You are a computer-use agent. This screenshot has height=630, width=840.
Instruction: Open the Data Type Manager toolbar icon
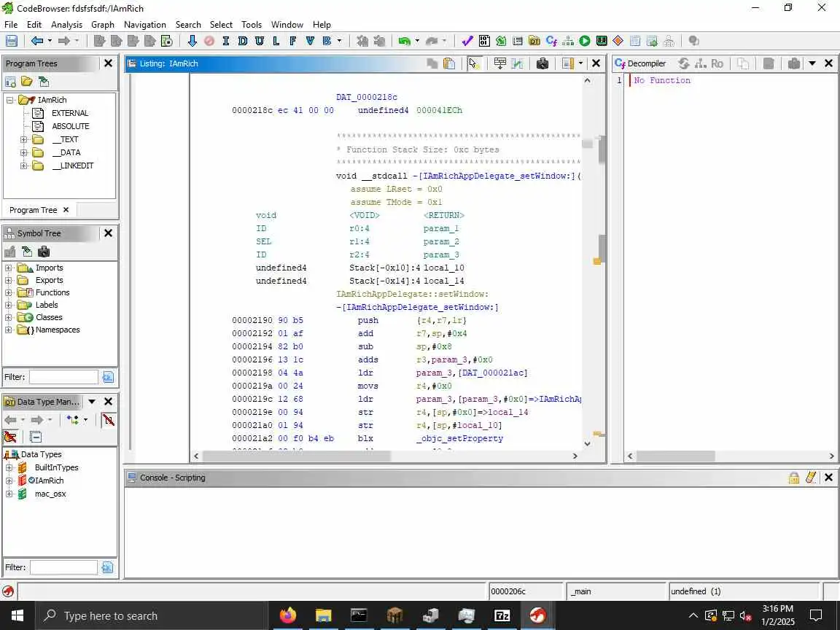pyautogui.click(x=534, y=41)
